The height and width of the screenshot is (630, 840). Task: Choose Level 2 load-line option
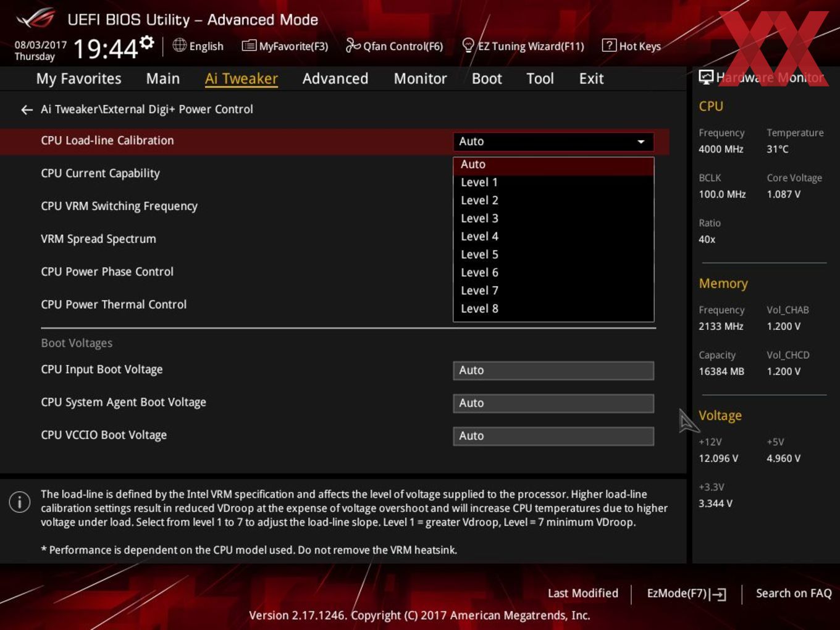click(x=553, y=201)
